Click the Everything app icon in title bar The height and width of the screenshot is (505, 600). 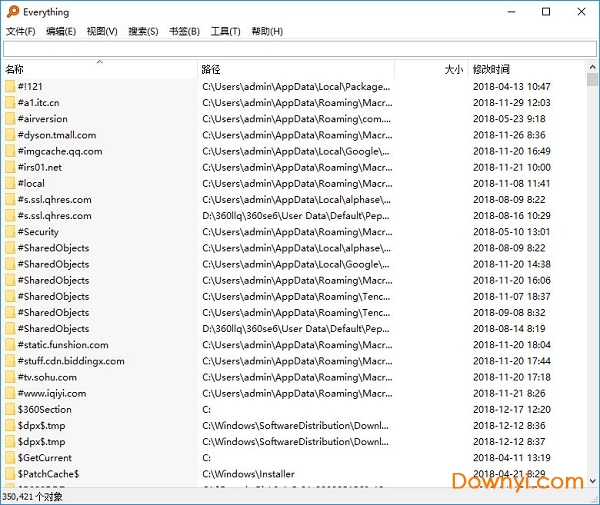10,12
